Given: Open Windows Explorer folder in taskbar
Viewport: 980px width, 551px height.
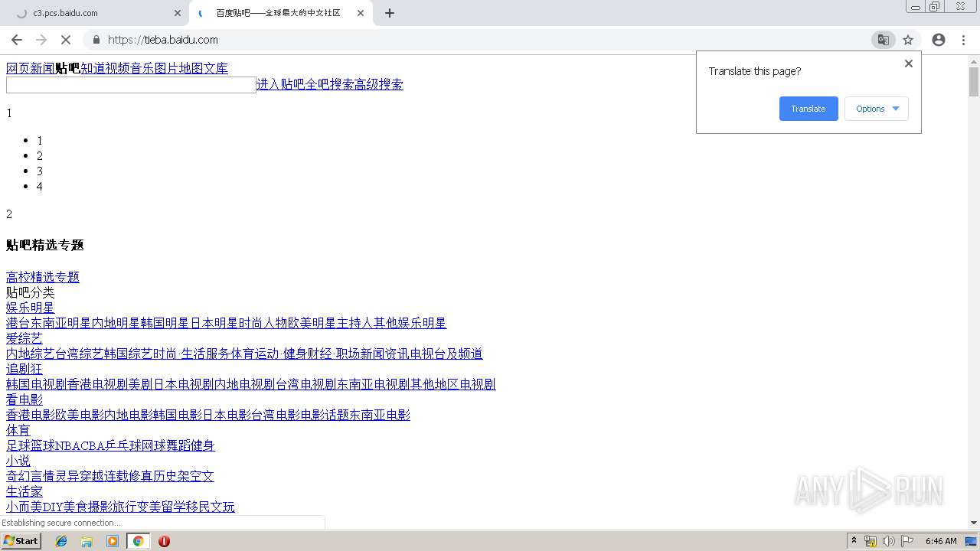Looking at the screenshot, I should tap(87, 541).
